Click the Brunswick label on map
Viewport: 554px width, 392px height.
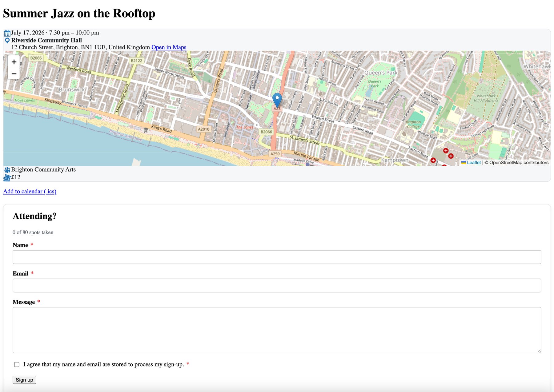72,89
